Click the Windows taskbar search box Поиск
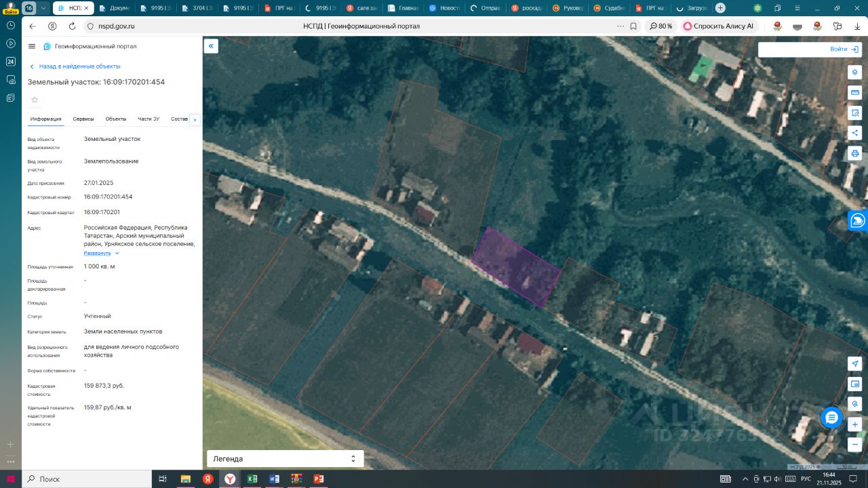Viewport: 868px width, 488px height. [x=86, y=479]
